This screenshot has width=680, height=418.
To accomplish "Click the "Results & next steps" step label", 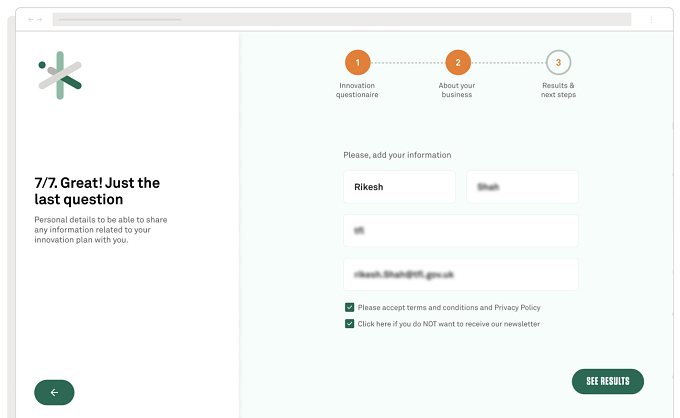I will (558, 90).
